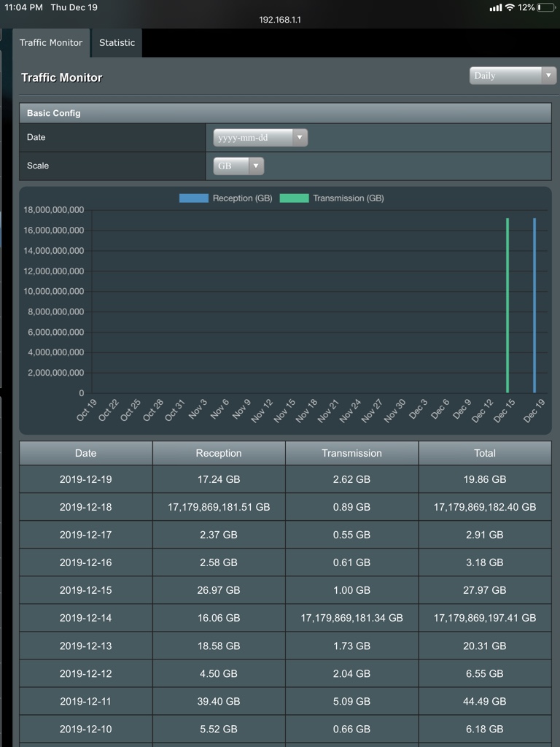
Task: Tap the 192.168.1.1 address bar
Action: point(280,20)
